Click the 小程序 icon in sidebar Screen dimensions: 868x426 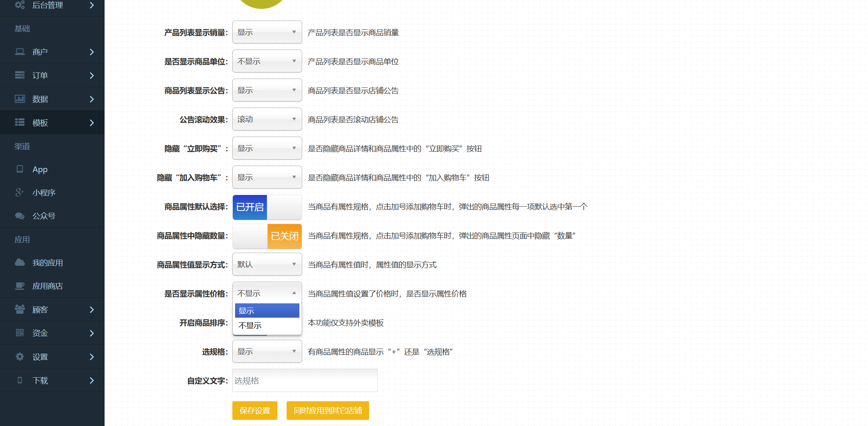[x=20, y=192]
